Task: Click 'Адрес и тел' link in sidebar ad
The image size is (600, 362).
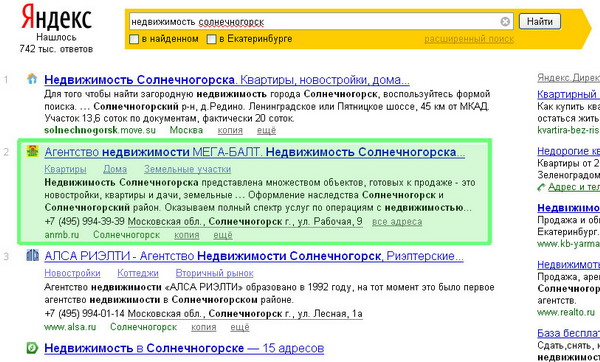Action: [574, 188]
